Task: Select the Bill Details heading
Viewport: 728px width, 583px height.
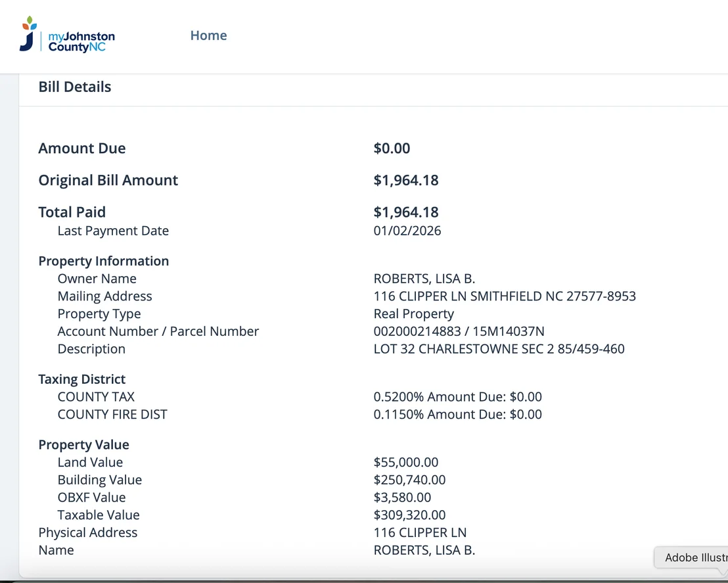Action: pos(75,87)
